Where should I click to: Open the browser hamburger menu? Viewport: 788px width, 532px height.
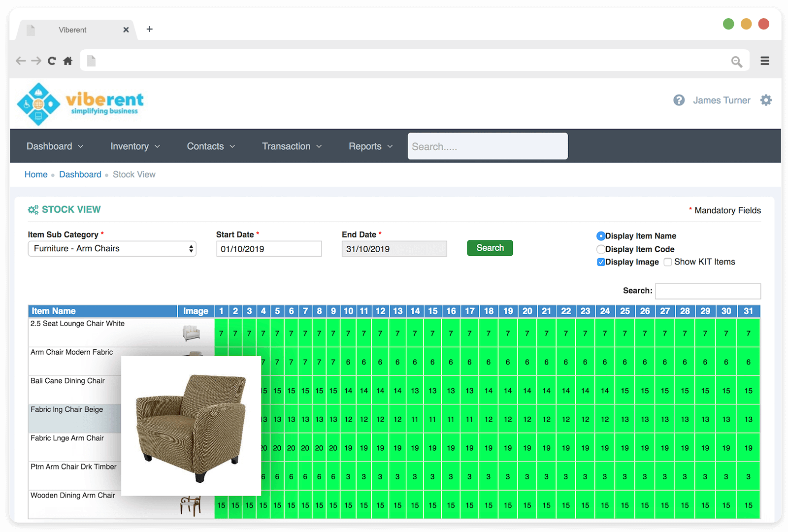pyautogui.click(x=764, y=61)
